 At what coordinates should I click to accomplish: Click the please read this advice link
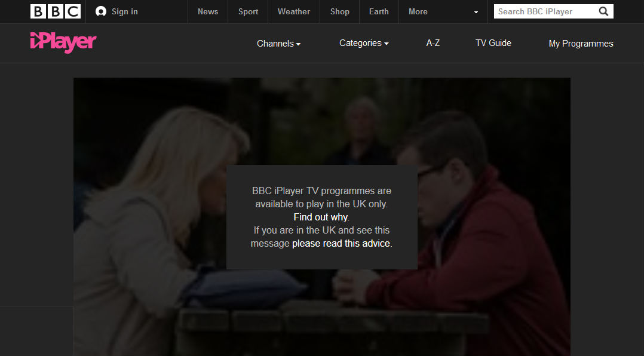click(341, 244)
